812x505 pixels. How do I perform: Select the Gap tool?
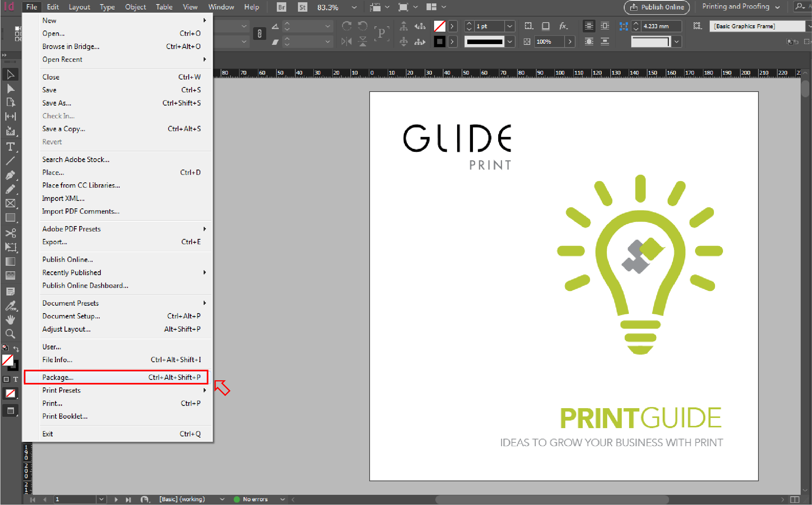coord(11,116)
